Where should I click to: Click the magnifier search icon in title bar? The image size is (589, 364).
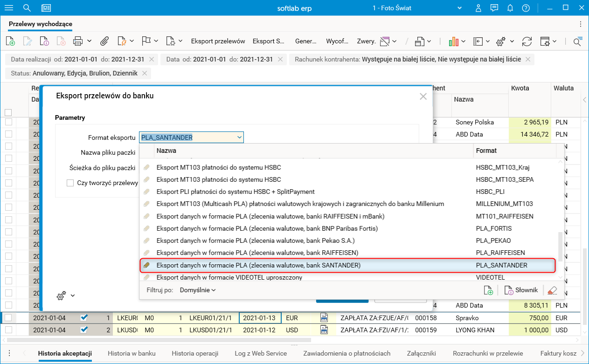pos(27,8)
